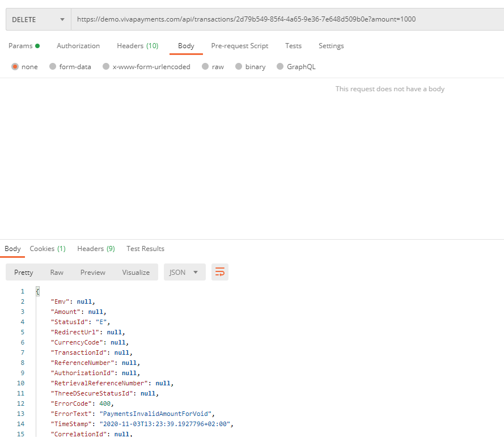504x442 pixels.
Task: Switch to the response Body tab
Action: [x=12, y=249]
